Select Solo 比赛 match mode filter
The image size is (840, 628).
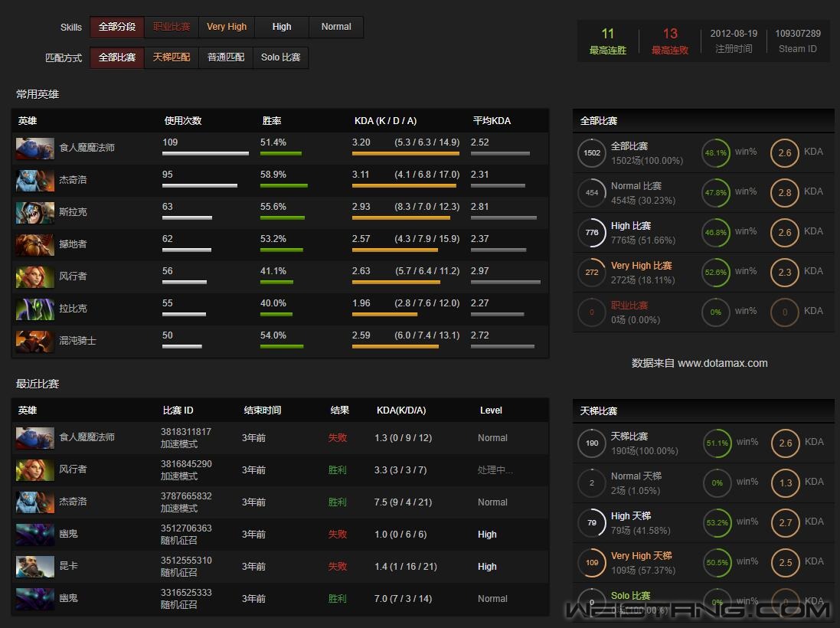[x=281, y=57]
